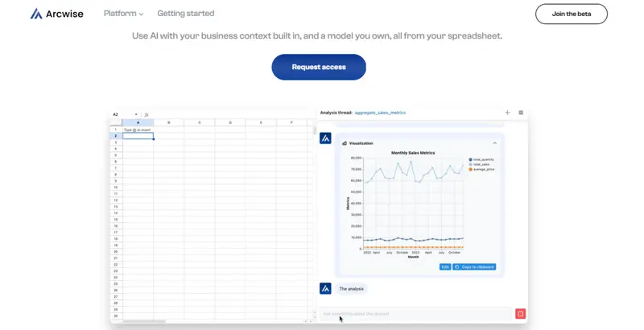Click the Arcwise avatar beside 'The analysis' message

tap(325, 288)
